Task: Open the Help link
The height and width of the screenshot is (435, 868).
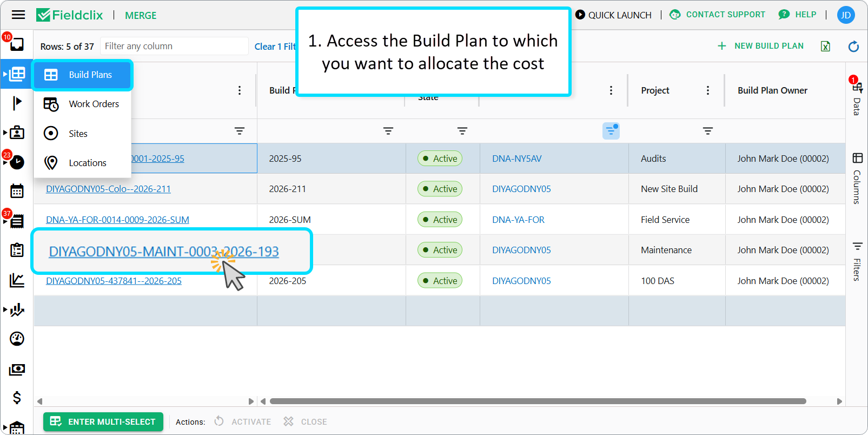Action: (x=798, y=15)
